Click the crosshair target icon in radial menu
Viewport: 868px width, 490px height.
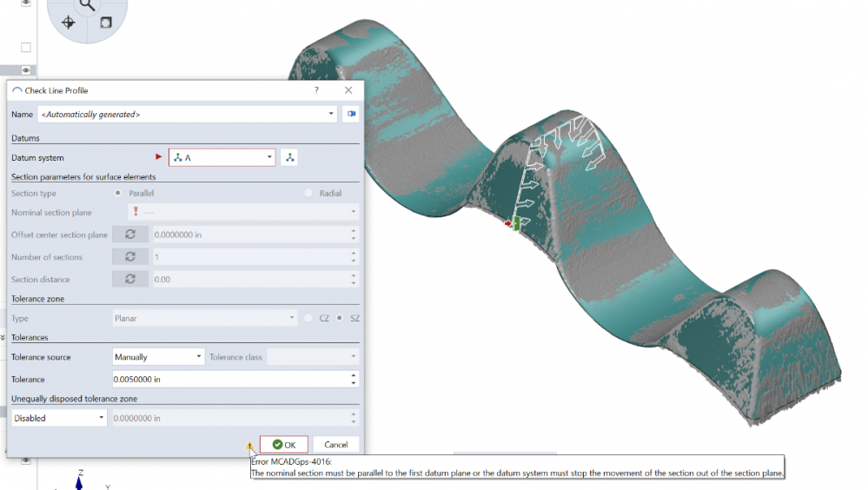click(x=70, y=22)
